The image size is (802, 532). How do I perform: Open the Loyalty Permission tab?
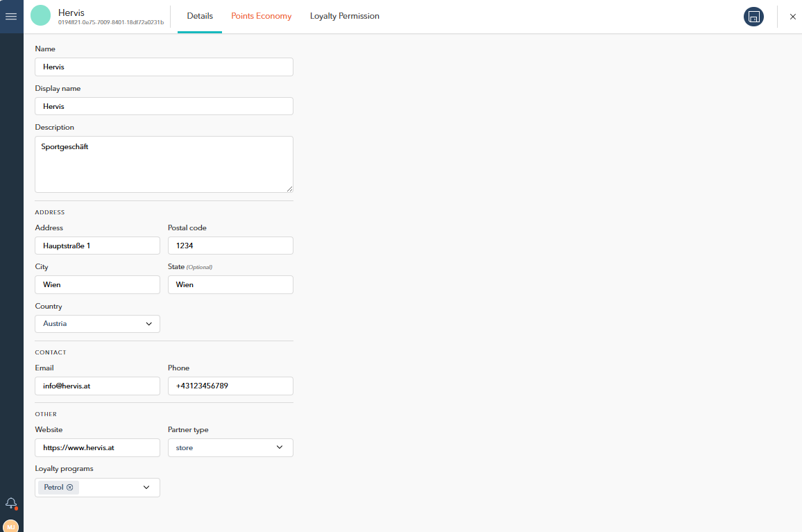[x=345, y=16]
